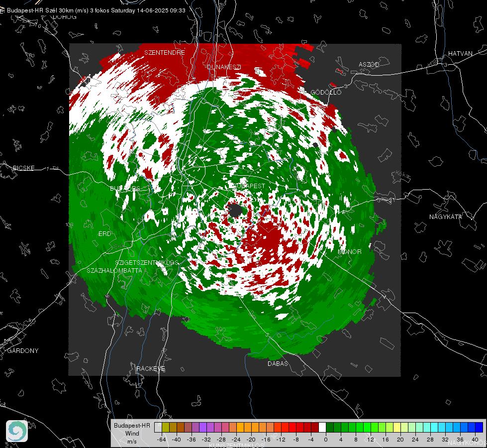Click the legend tick value -16
The width and height of the screenshot is (487, 448).
266,440
